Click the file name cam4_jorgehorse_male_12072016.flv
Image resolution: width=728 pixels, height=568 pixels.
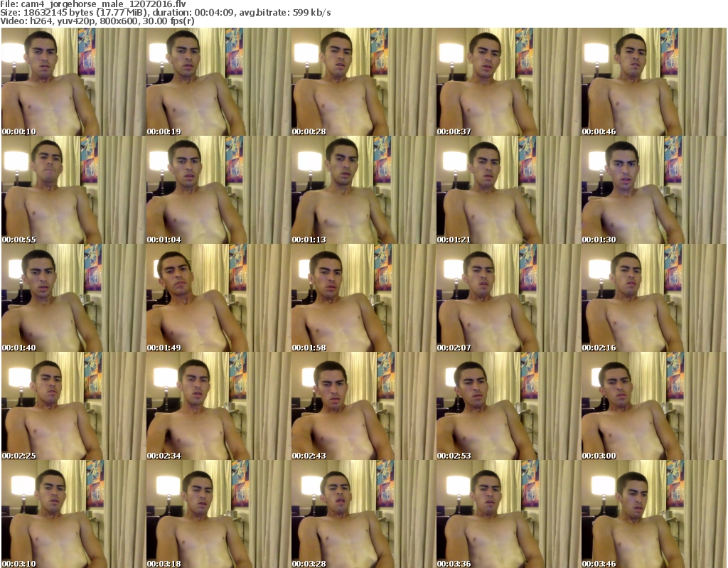104,4
